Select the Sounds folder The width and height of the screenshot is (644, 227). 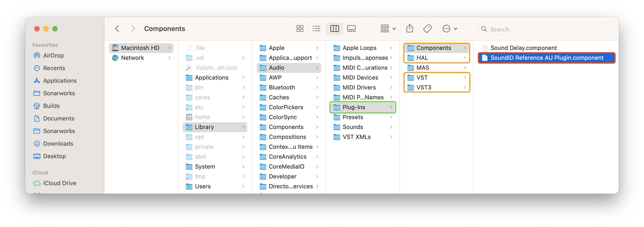tap(363, 127)
